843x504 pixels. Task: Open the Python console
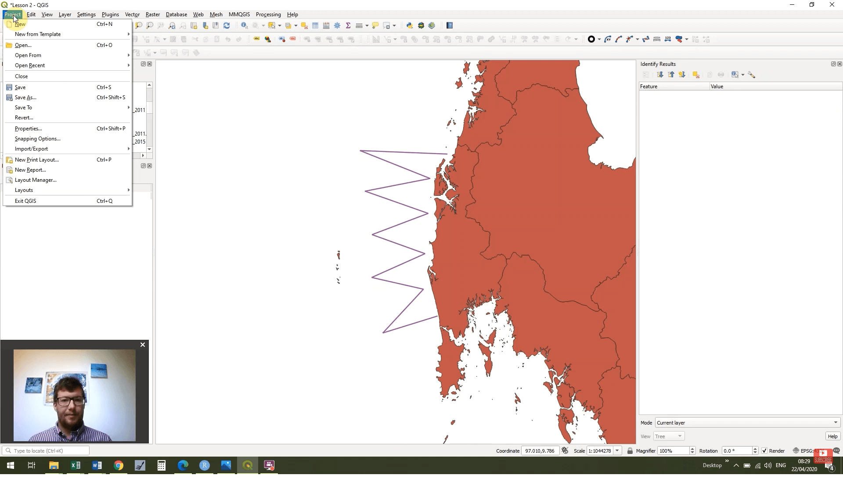pyautogui.click(x=409, y=25)
